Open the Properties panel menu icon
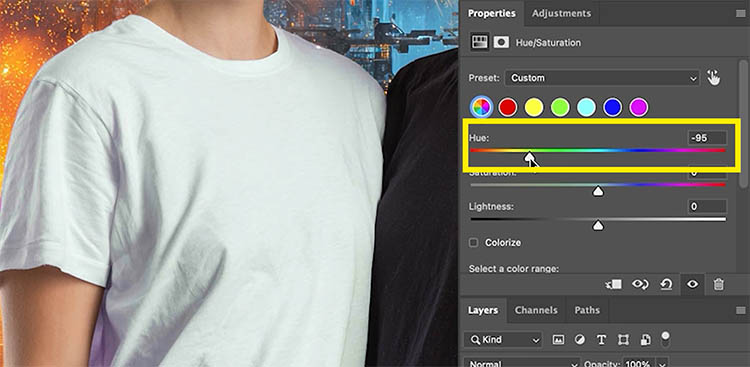 pos(740,13)
